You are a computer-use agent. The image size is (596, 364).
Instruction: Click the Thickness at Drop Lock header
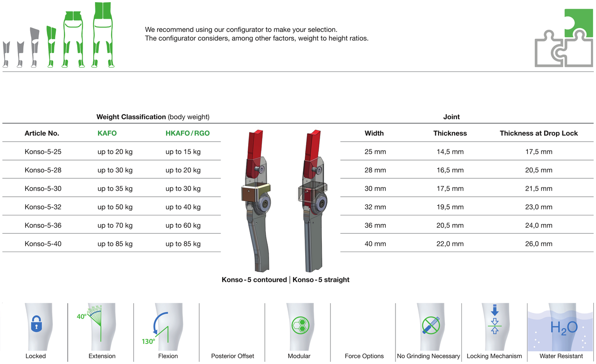click(x=539, y=133)
